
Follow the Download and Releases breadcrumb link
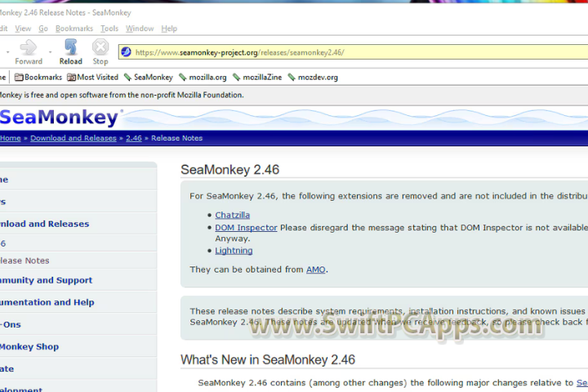coord(73,138)
